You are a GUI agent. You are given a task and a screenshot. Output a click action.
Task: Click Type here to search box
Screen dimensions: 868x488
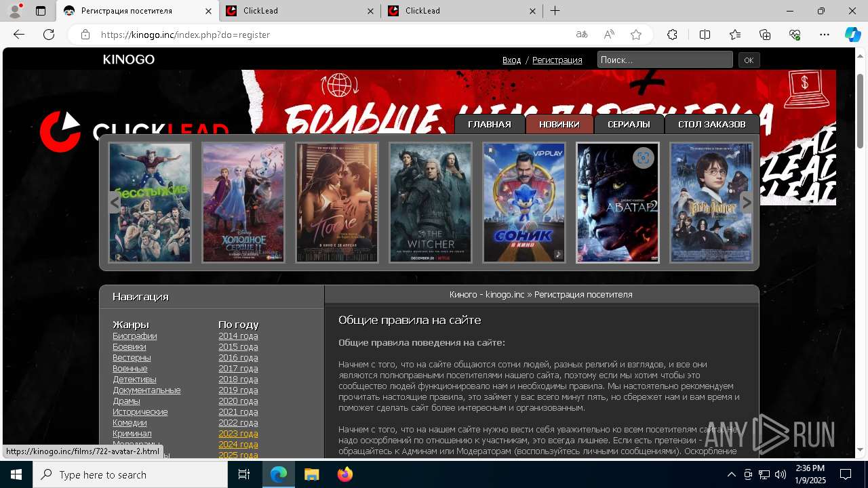[130, 474]
